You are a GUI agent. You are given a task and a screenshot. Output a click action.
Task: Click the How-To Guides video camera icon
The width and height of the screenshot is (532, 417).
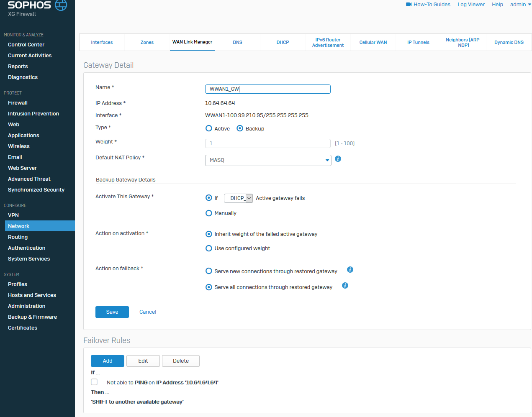[409, 5]
